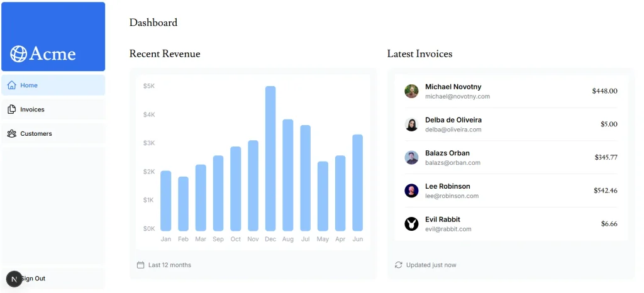The width and height of the screenshot is (644, 293).
Task: Click the $0K axis label
Action: tap(149, 229)
